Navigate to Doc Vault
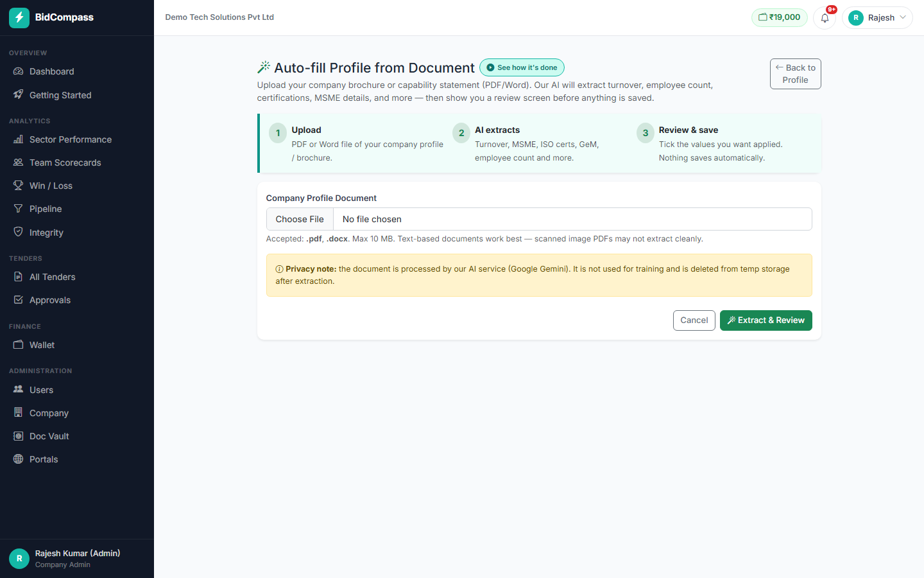Screen dimensions: 924x578 pos(77,436)
